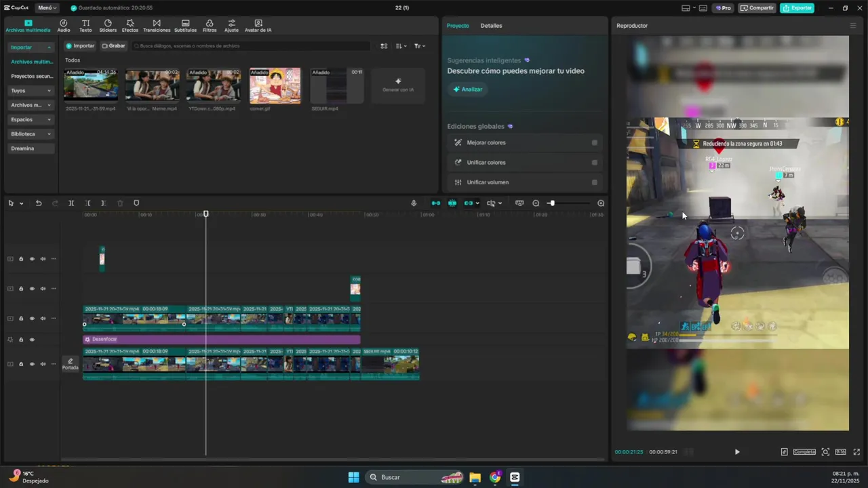Click the Pro upgrade button
This screenshot has height=488, width=868.
[x=723, y=8]
